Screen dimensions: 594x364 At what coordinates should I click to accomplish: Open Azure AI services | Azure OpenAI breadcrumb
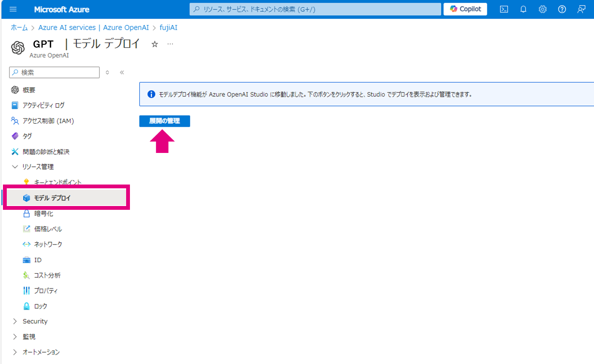[x=94, y=27]
